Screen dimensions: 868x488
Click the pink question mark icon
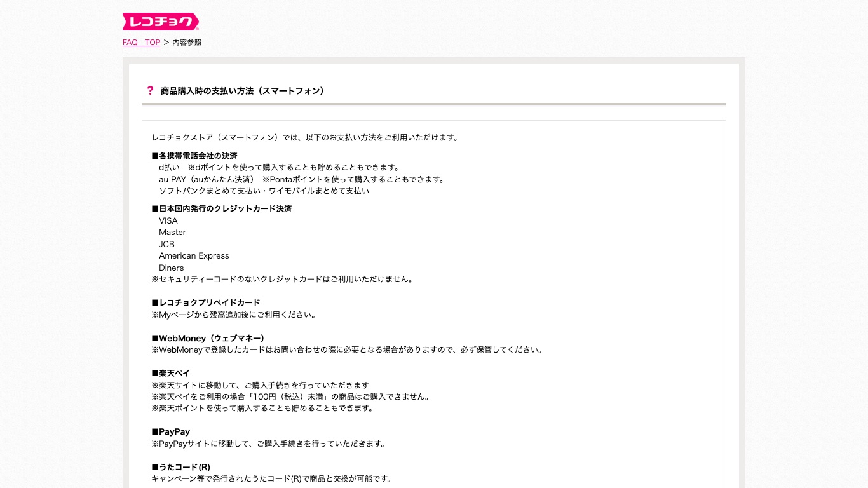coord(150,91)
